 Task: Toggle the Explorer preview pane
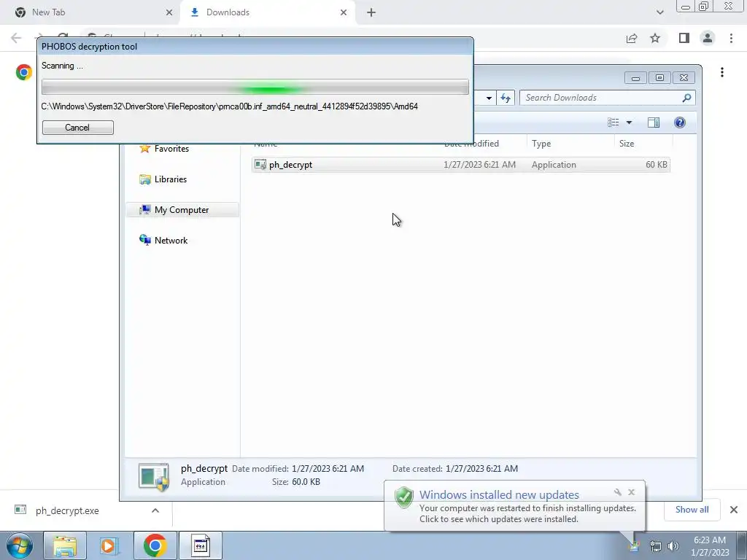pos(654,122)
